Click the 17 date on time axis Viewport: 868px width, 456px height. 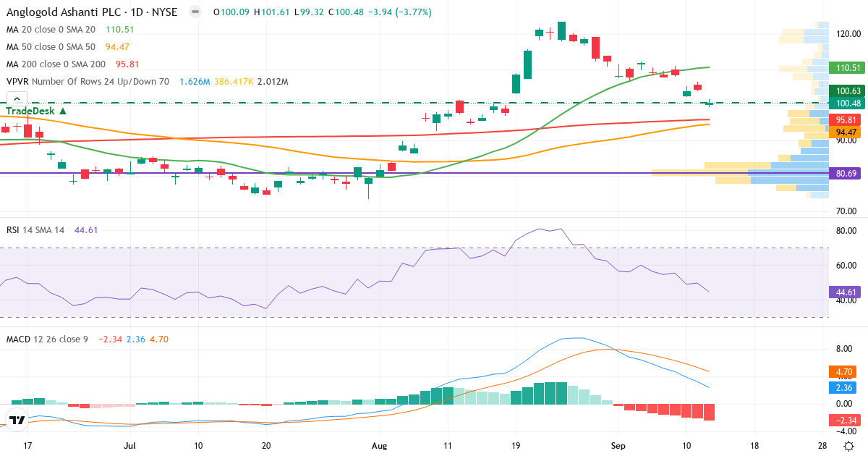[27, 445]
